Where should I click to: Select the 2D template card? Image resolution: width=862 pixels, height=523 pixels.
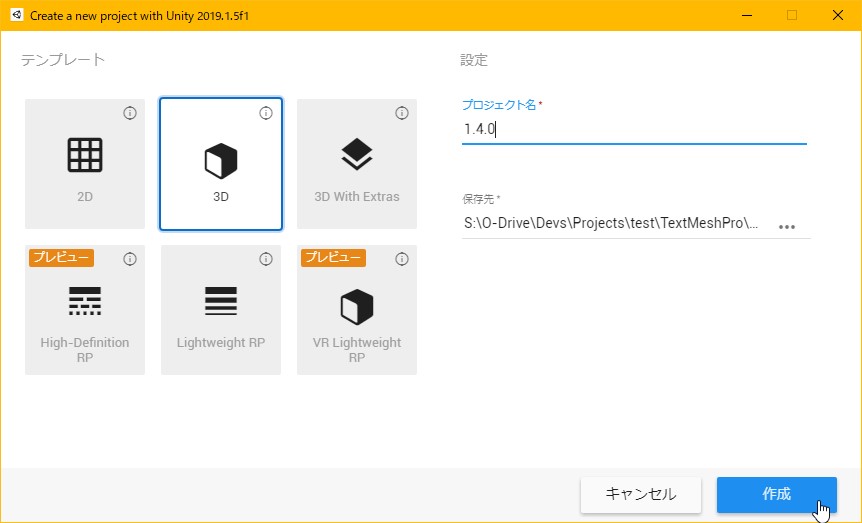[85, 164]
